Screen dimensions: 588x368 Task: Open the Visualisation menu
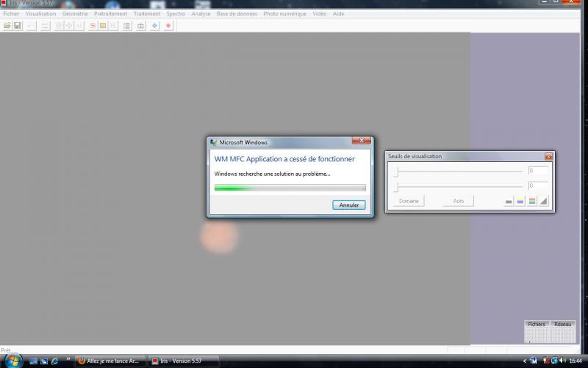(41, 13)
